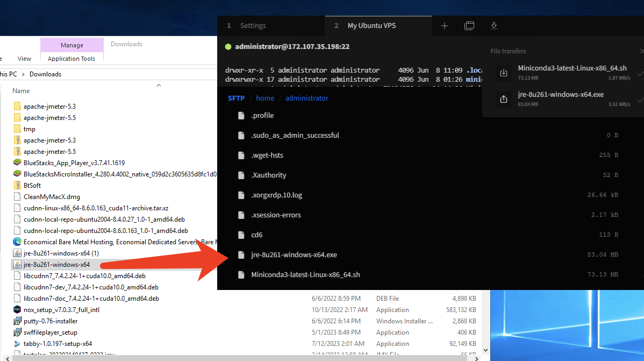Click the profiles window icon in Tabby's tab bar
Viewport: 644px width, 361px height.
469,26
